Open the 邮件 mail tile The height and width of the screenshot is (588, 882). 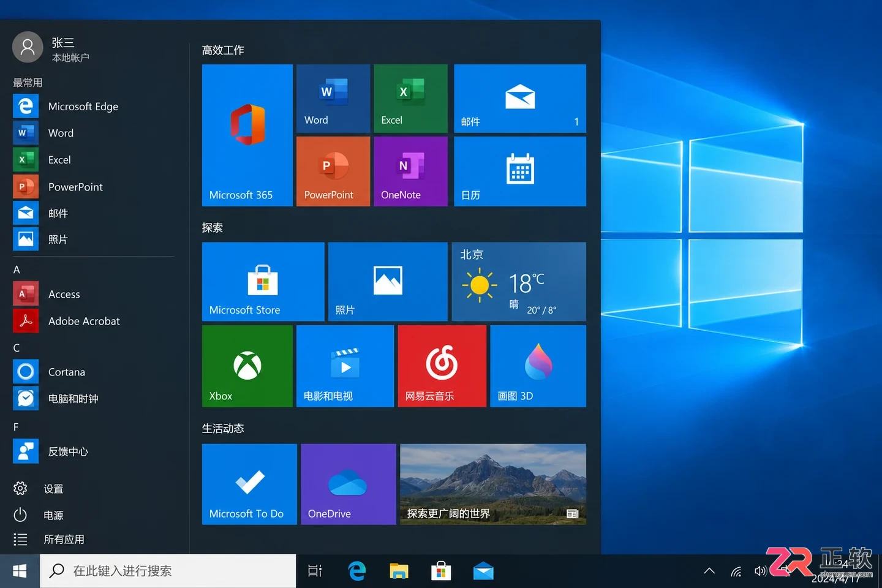(520, 99)
